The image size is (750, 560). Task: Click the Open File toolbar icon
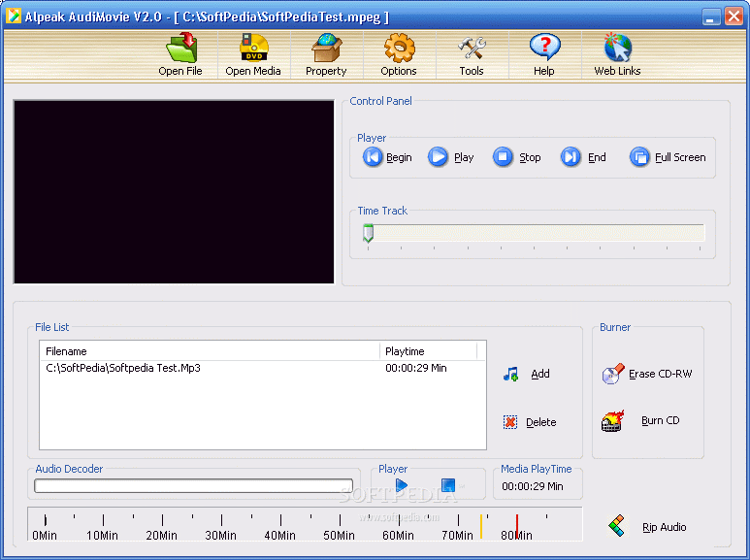tap(181, 48)
